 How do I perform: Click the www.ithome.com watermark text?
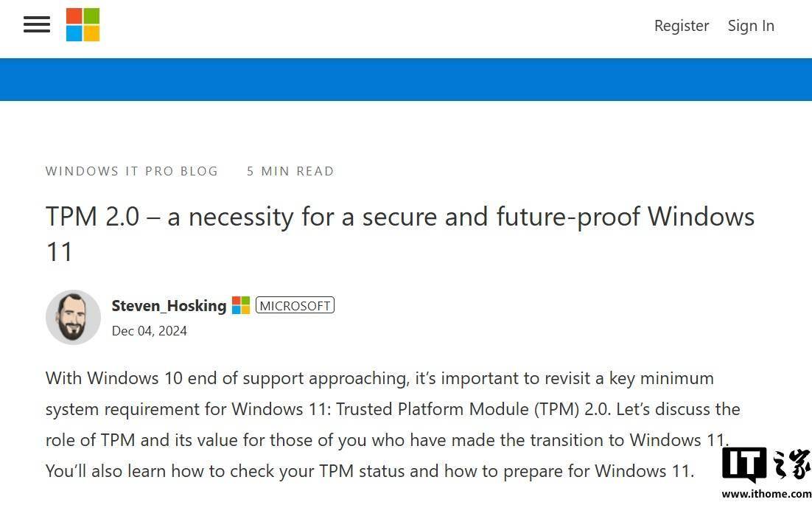(x=767, y=494)
